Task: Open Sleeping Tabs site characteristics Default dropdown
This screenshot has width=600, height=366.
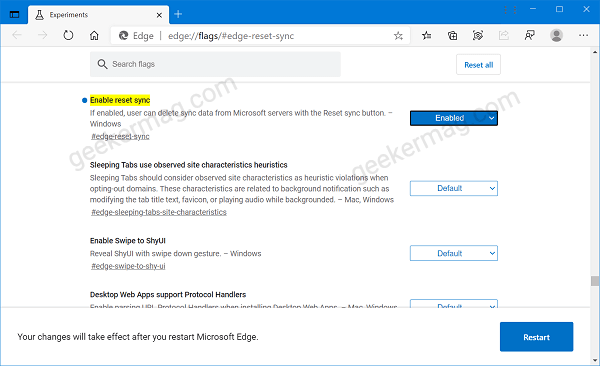Action: click(454, 188)
